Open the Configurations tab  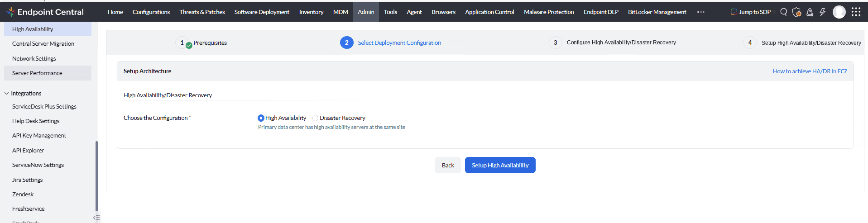click(x=151, y=12)
